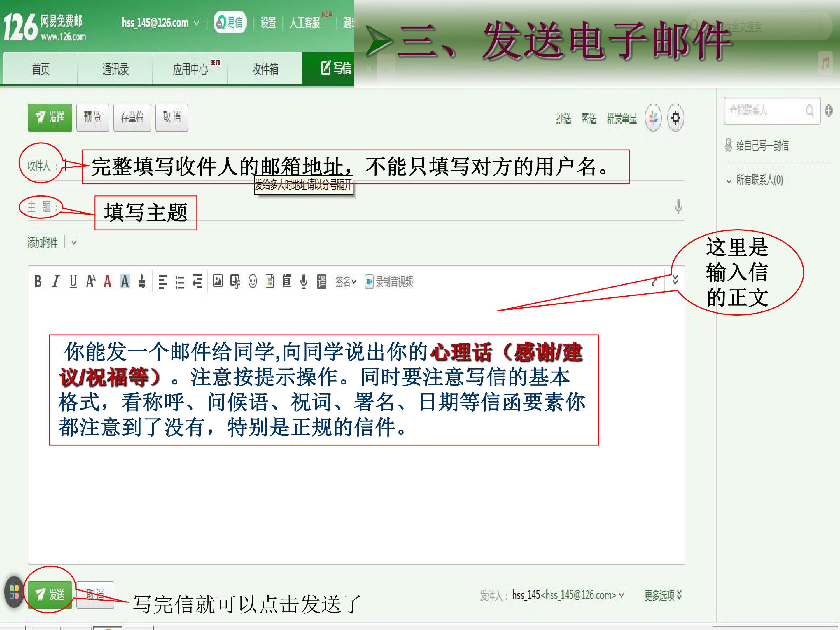Show the 抄送 cc field
840x630 pixels.
563,118
